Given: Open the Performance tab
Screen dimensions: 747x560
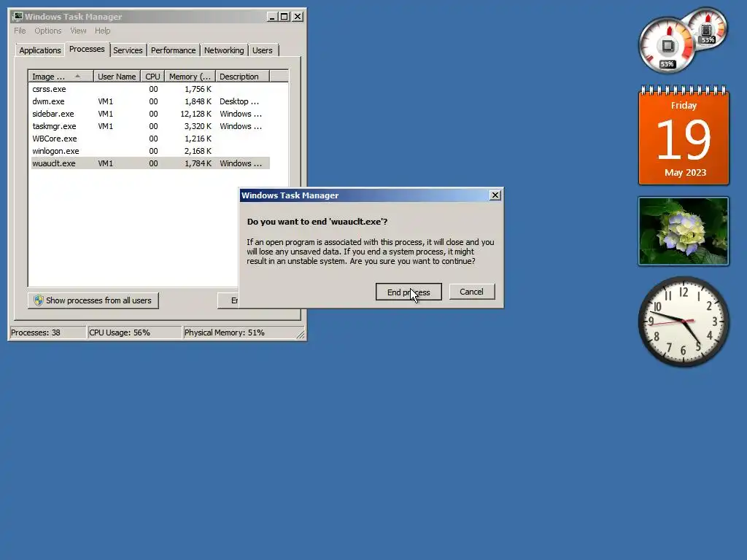Looking at the screenshot, I should point(174,50).
